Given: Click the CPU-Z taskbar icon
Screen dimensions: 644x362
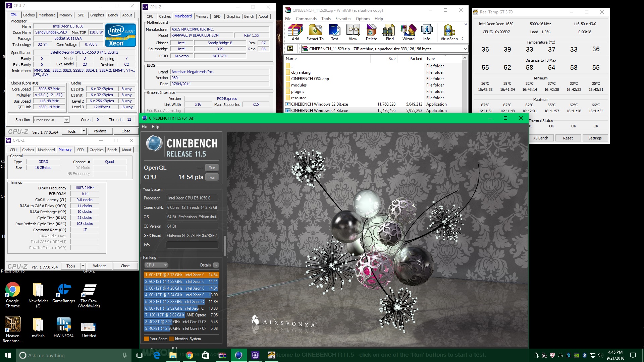Looking at the screenshot, I should tap(255, 355).
